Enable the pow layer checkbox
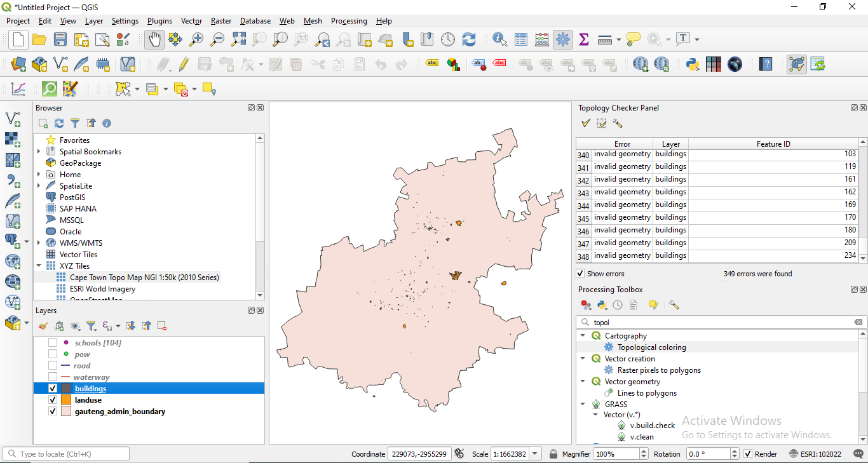 (x=53, y=354)
